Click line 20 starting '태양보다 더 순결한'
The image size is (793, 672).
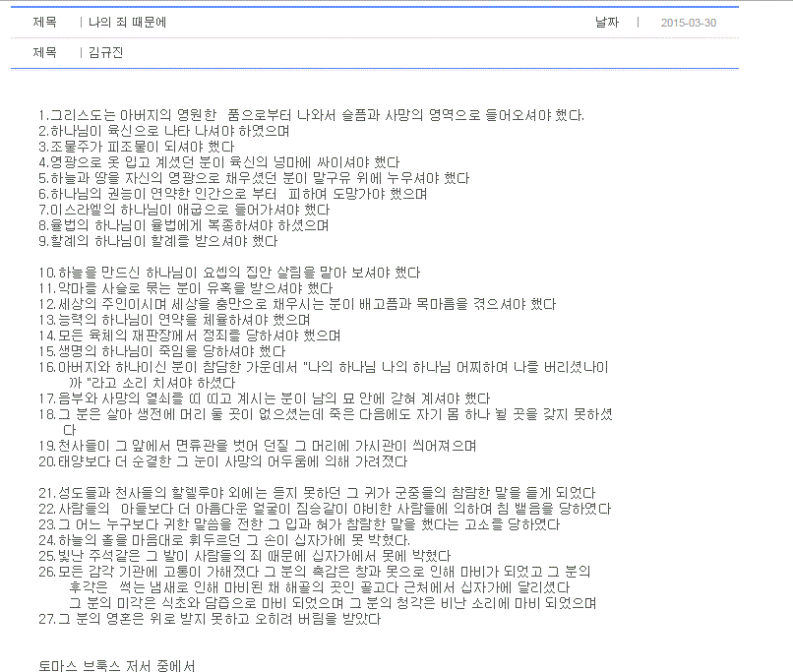click(x=223, y=461)
